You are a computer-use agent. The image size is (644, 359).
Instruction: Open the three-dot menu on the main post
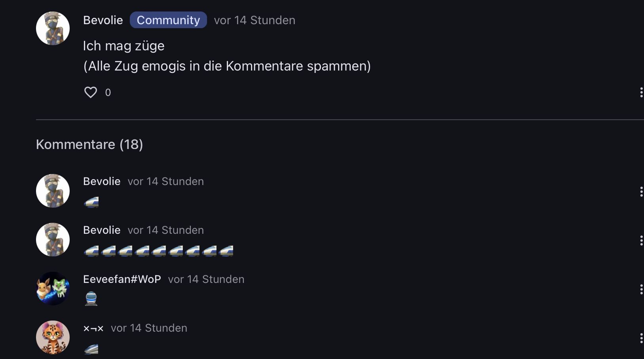click(641, 92)
